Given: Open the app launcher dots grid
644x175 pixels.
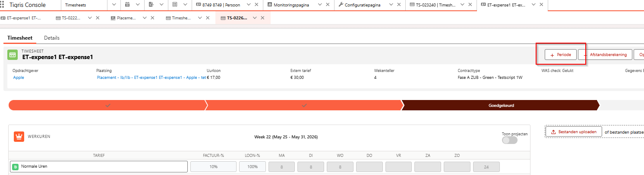Looking at the screenshot, I should [x=2, y=5].
